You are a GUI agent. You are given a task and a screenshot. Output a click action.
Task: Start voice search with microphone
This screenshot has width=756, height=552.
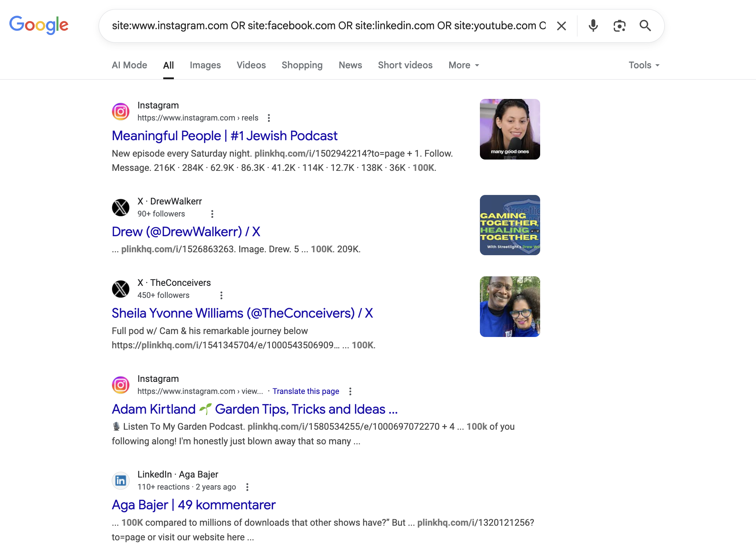click(593, 26)
